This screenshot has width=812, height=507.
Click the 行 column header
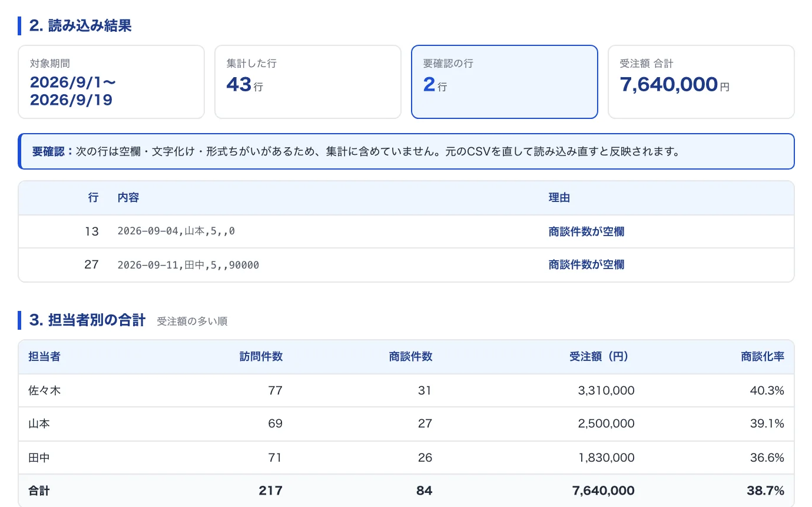point(93,198)
